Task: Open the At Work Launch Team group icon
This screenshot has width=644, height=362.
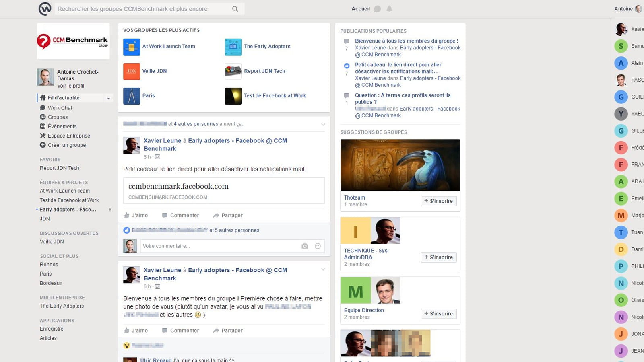Action: click(132, 47)
